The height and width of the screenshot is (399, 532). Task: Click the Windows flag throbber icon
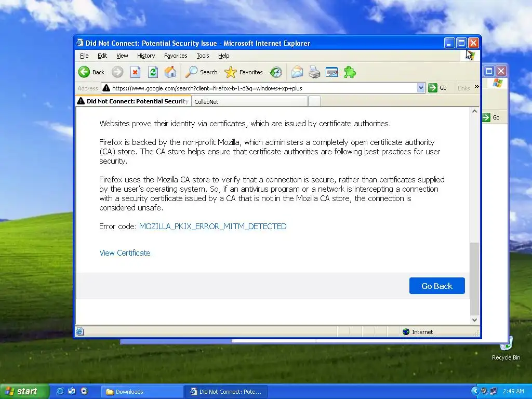[471, 56]
